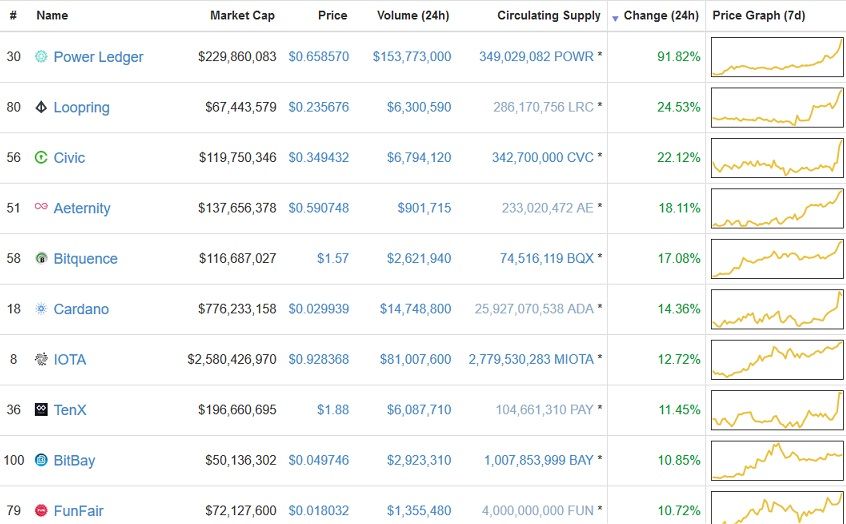The image size is (846, 524).
Task: Click the IOTA coin icon
Action: [x=41, y=359]
